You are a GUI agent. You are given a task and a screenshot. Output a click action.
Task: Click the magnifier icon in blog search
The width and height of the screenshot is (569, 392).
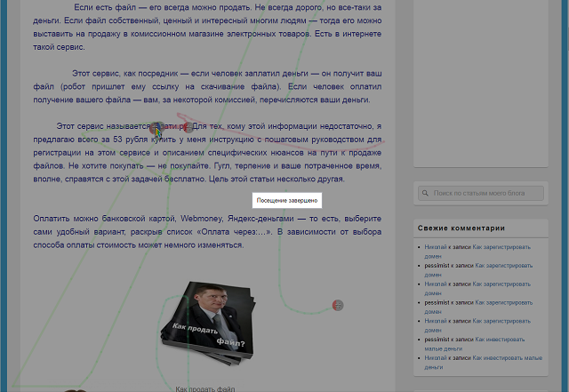click(426, 192)
